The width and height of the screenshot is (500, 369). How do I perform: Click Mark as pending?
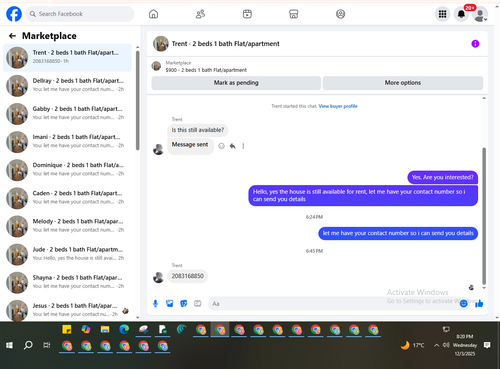236,83
